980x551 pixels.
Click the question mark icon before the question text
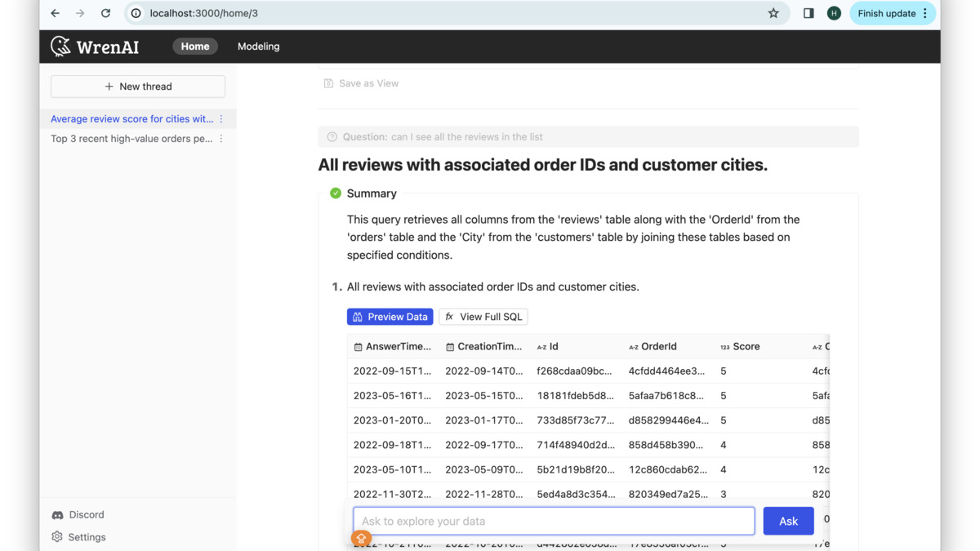(x=332, y=136)
